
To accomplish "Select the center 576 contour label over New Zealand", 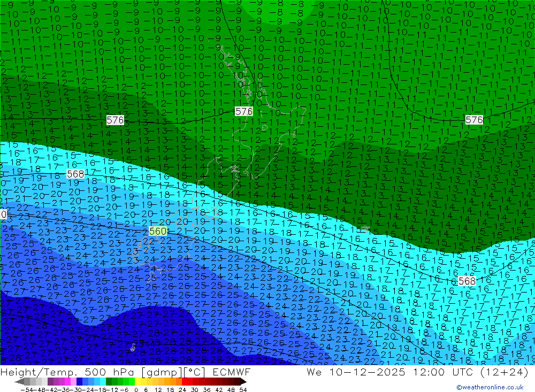I will [244, 111].
